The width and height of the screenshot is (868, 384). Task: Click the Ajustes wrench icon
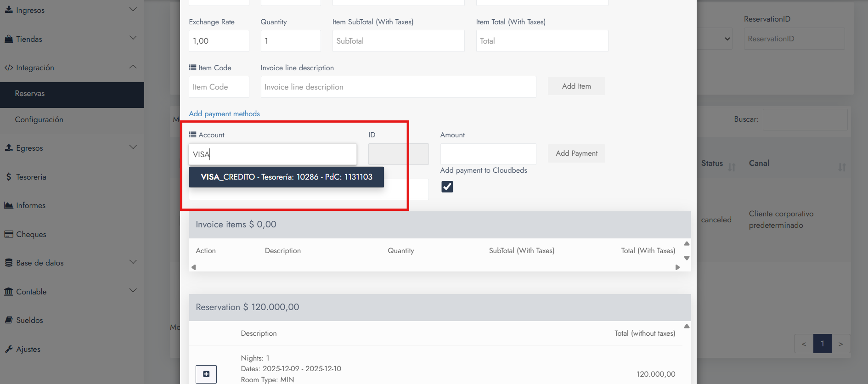pyautogui.click(x=9, y=349)
